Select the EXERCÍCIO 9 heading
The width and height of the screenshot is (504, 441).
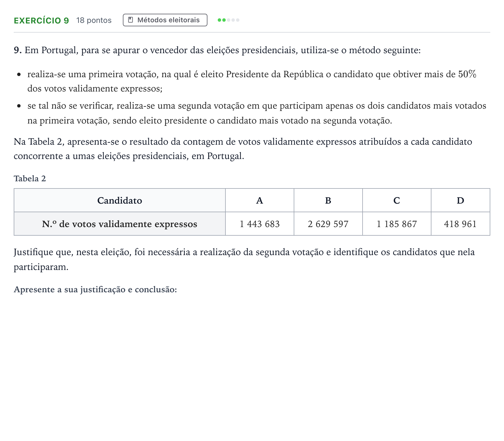tap(41, 20)
